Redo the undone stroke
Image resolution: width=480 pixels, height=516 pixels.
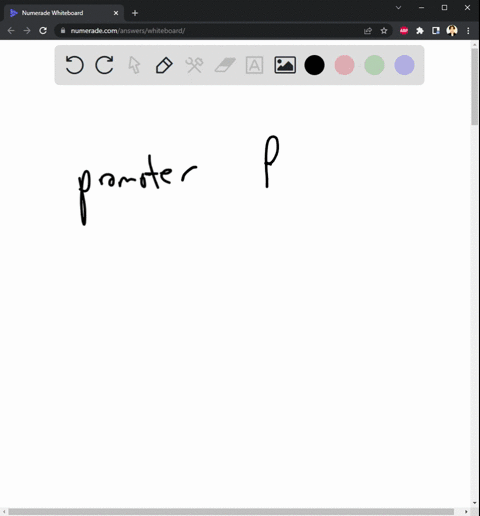(x=104, y=65)
